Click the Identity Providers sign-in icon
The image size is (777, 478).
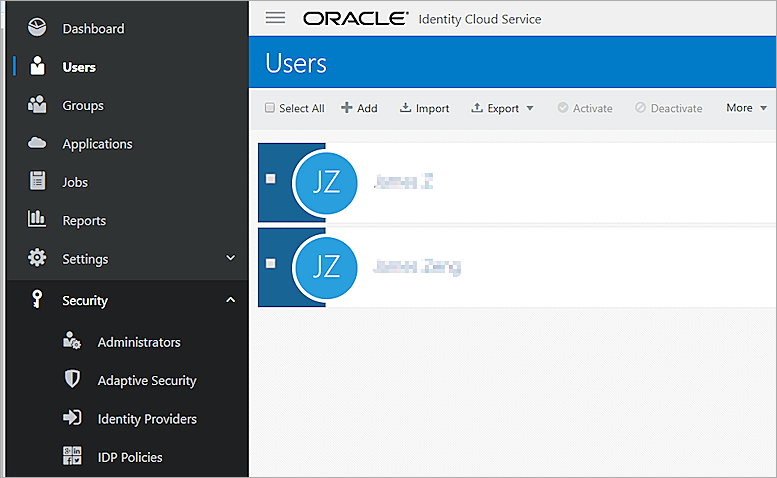click(x=72, y=418)
